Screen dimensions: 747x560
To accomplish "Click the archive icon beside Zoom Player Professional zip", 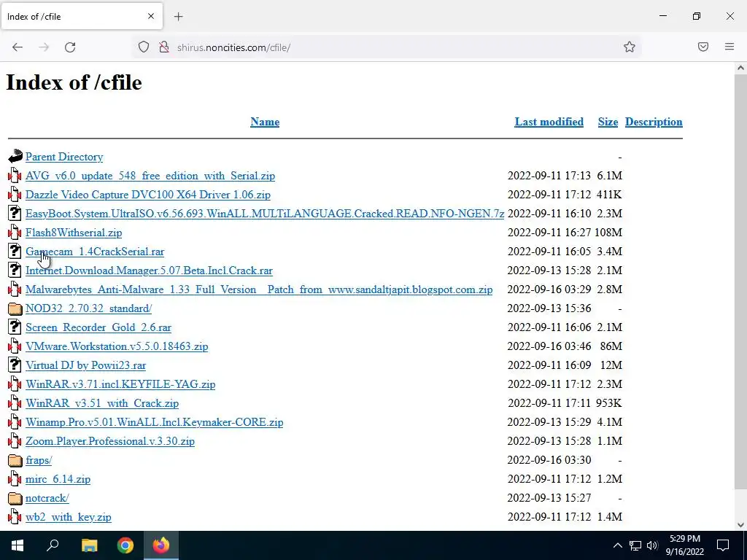I will pyautogui.click(x=15, y=441).
